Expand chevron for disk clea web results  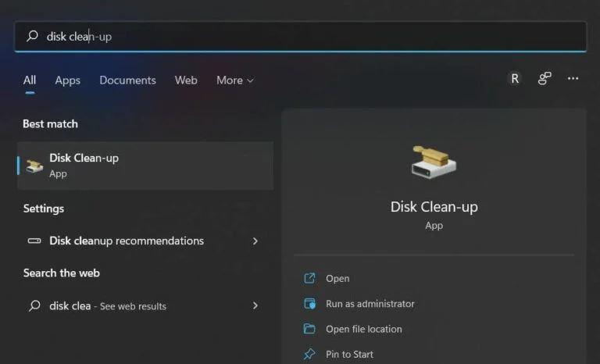[255, 305]
